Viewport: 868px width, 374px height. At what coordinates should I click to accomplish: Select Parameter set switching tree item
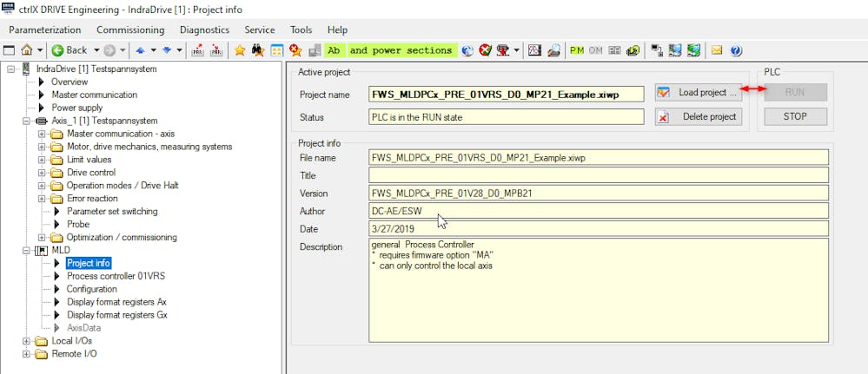tap(112, 212)
